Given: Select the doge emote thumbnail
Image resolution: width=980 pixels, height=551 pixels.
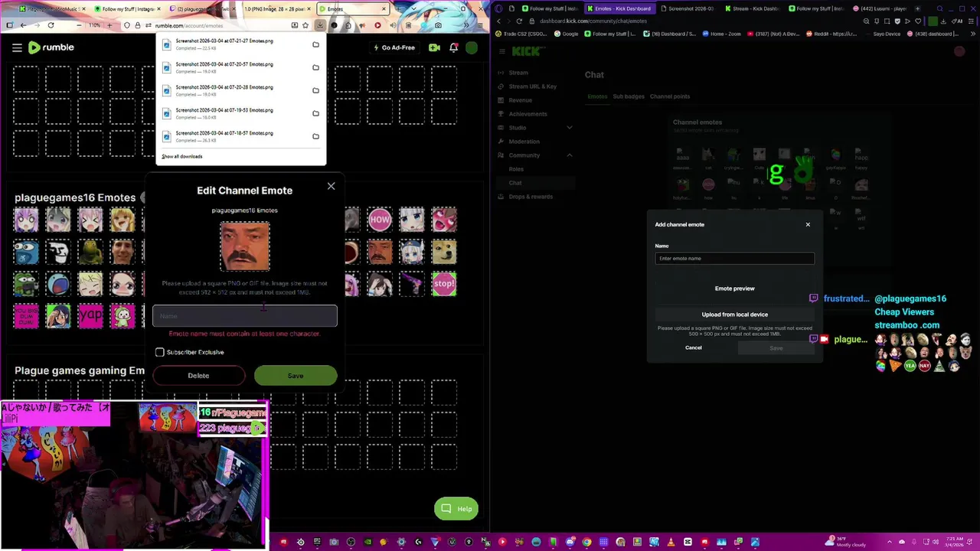Looking at the screenshot, I should (444, 252).
